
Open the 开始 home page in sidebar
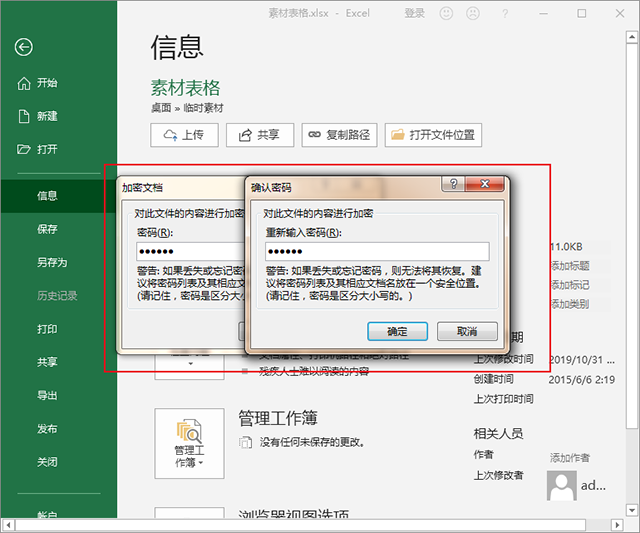38,83
